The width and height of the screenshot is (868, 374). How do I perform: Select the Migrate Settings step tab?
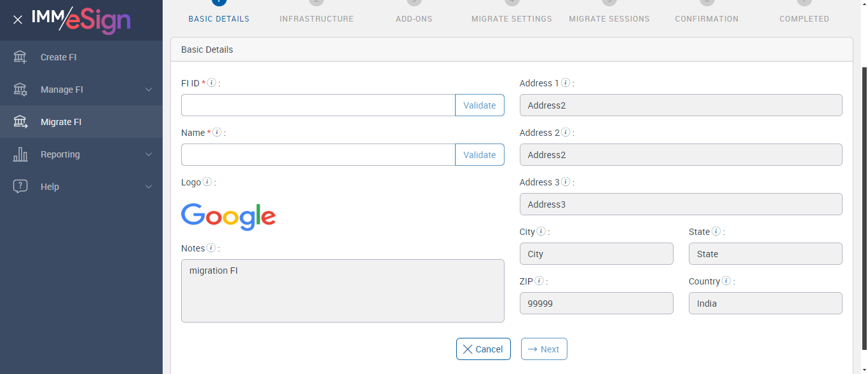pos(512,19)
